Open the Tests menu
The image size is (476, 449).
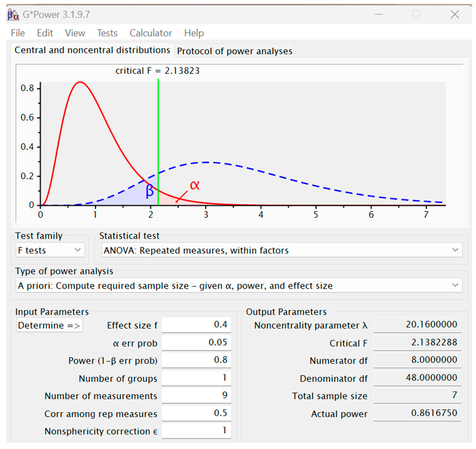[107, 33]
